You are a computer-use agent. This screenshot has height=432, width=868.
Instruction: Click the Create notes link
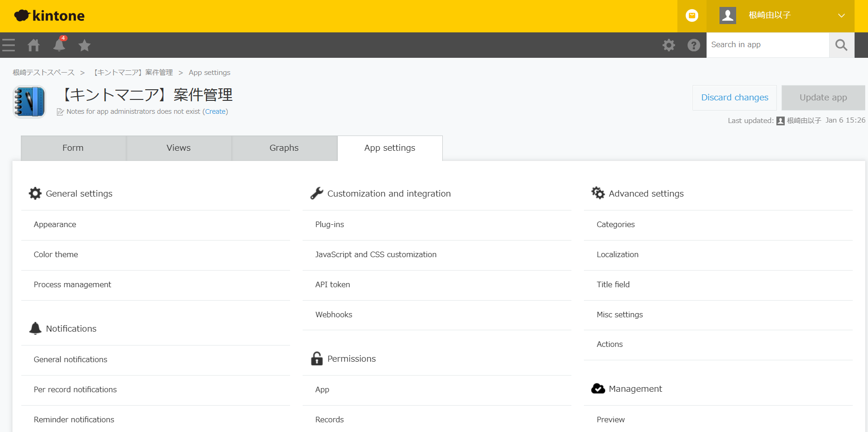215,111
